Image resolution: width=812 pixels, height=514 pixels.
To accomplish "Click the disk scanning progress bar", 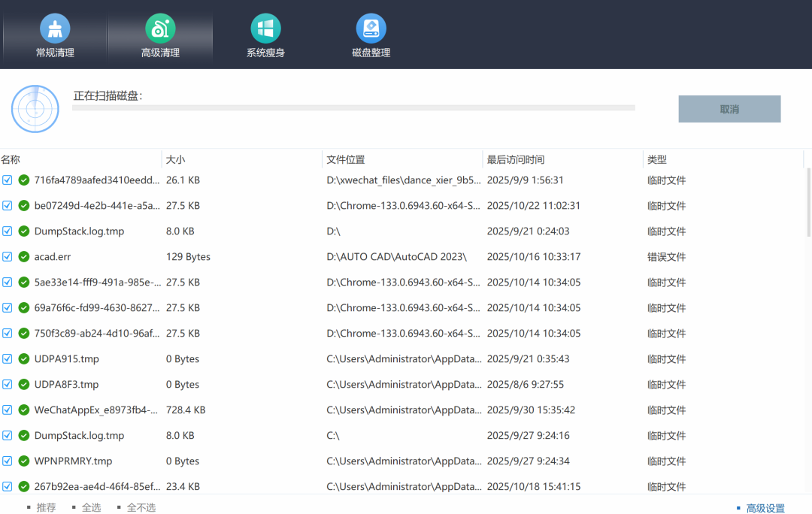I will pos(353,108).
